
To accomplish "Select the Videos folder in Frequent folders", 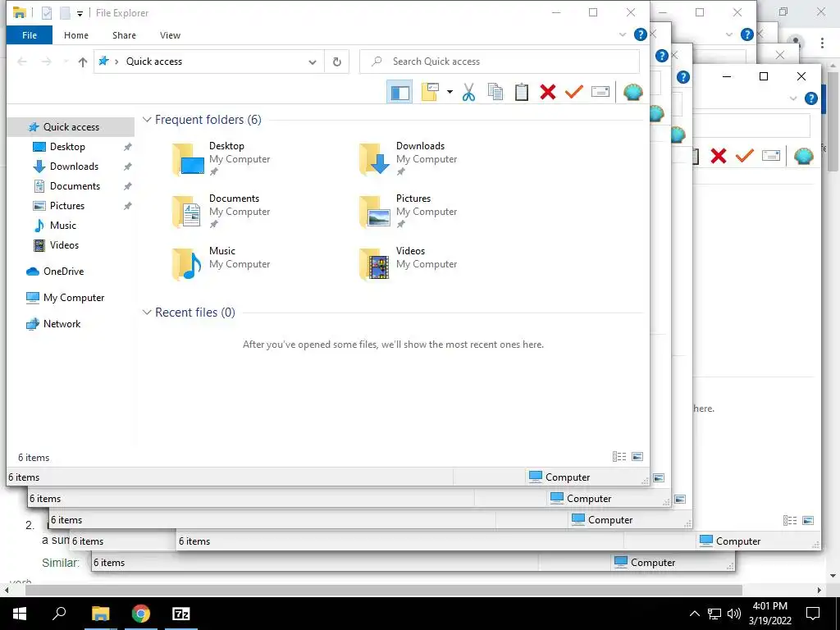I will pyautogui.click(x=409, y=263).
